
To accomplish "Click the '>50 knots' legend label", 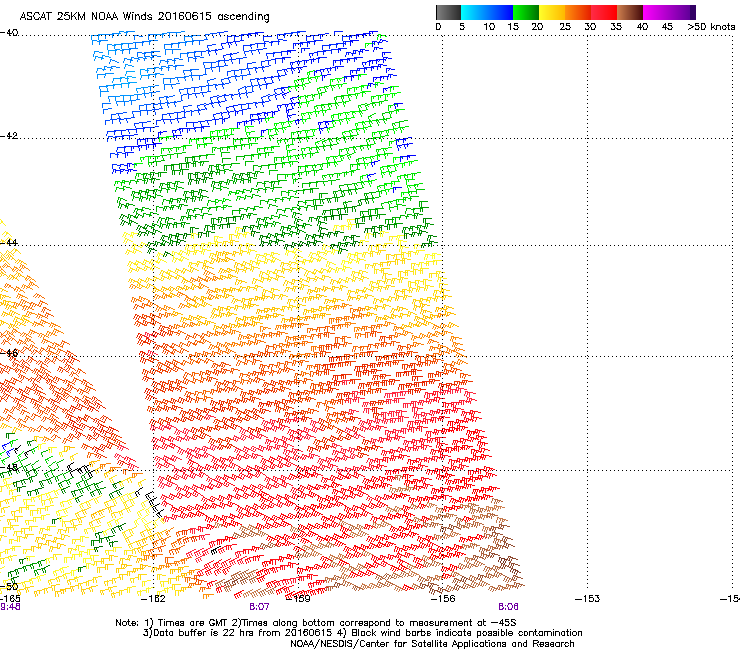I will (711, 27).
